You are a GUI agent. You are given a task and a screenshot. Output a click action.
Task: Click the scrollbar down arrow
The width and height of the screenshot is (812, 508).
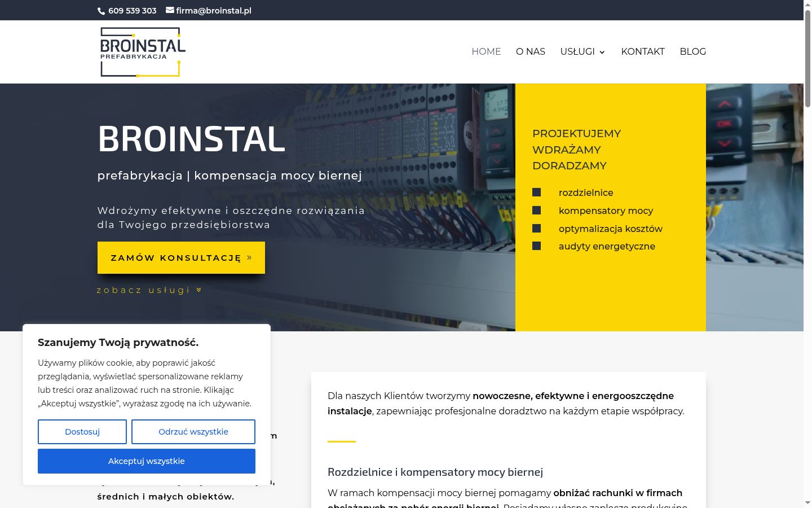coord(807,503)
